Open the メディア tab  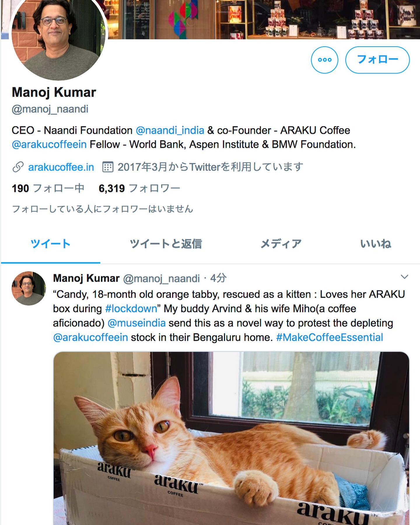[x=281, y=244]
